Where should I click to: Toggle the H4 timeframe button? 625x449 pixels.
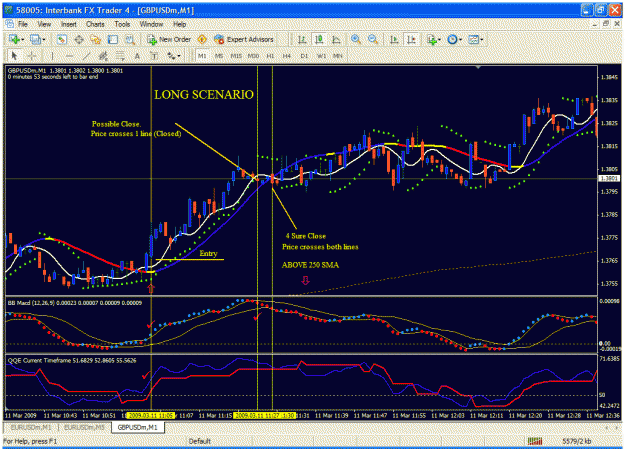click(x=287, y=56)
